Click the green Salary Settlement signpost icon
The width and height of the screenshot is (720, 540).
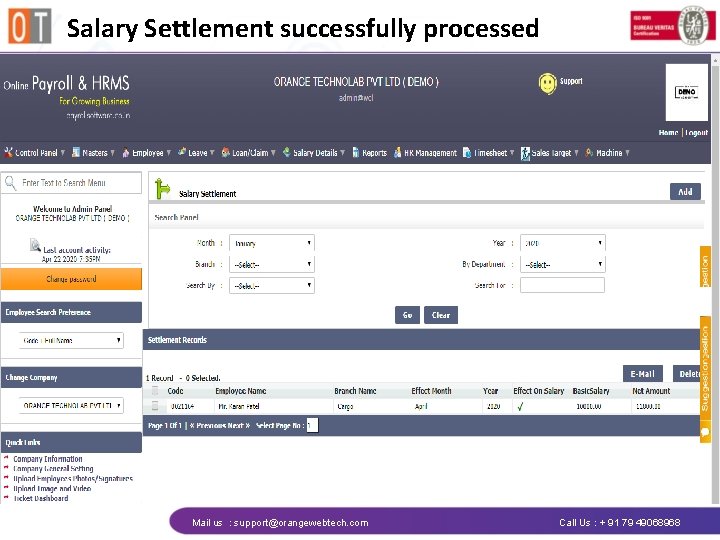(x=162, y=189)
